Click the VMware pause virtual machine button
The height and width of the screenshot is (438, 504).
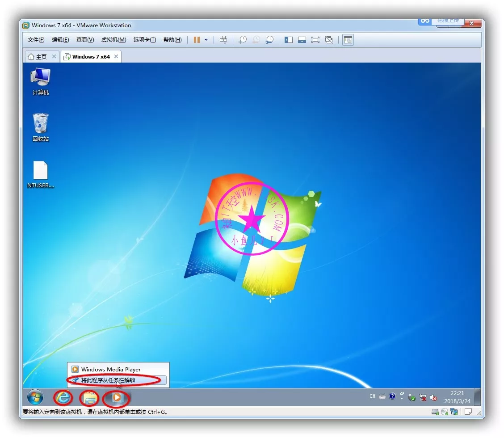(x=197, y=40)
